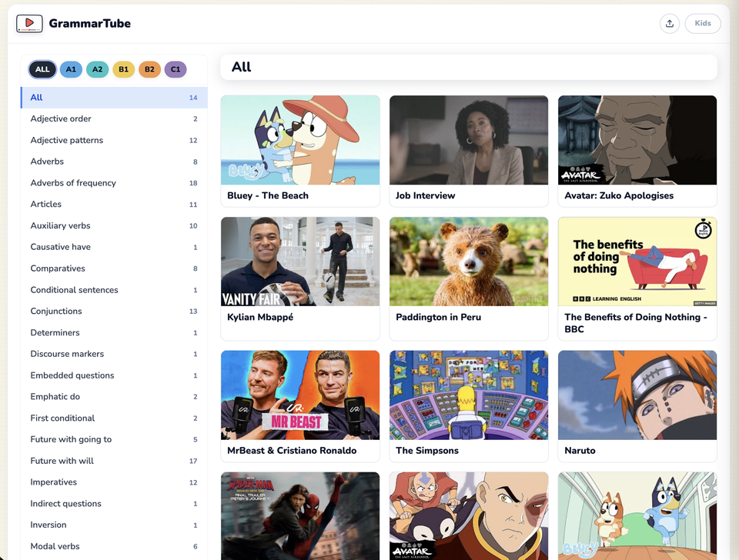
Task: Click the GrammarTube logo icon
Action: tap(29, 23)
